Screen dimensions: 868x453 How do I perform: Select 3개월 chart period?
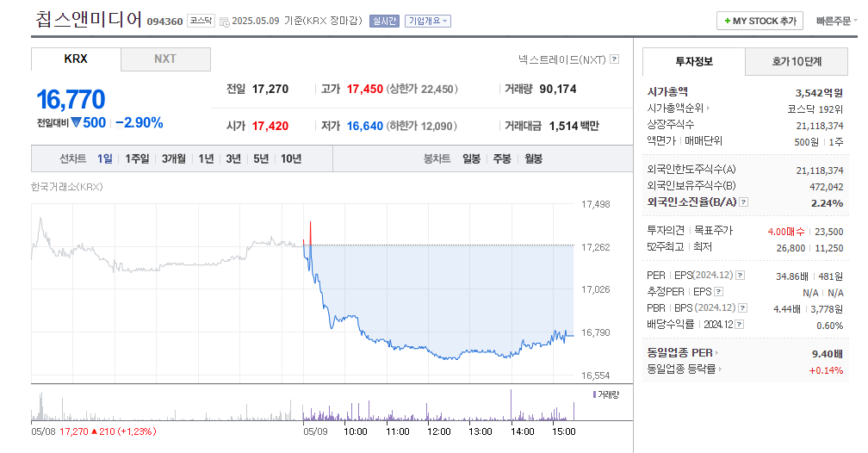(x=174, y=159)
